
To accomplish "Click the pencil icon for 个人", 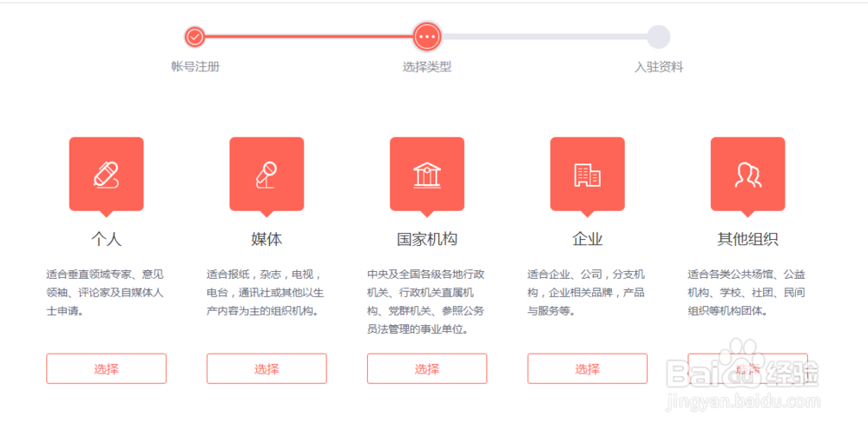I will tap(106, 175).
